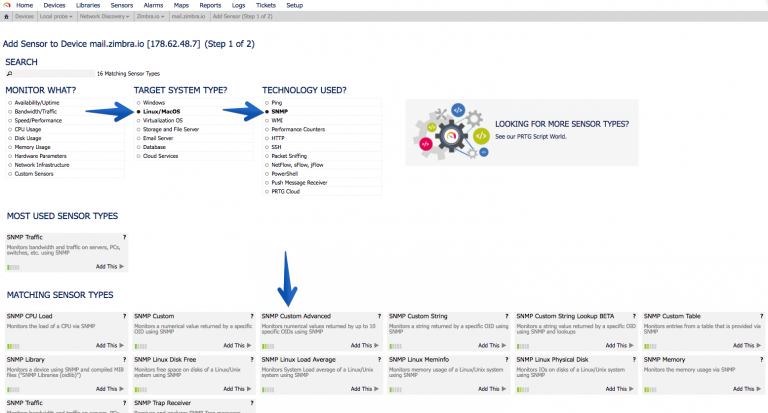Viewport: 768px width, 413px height.
Task: Click the home icon in breadcrumb bar
Action: pos(6,16)
